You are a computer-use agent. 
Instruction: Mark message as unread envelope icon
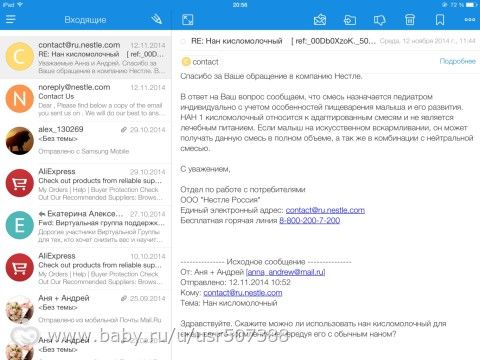[320, 20]
